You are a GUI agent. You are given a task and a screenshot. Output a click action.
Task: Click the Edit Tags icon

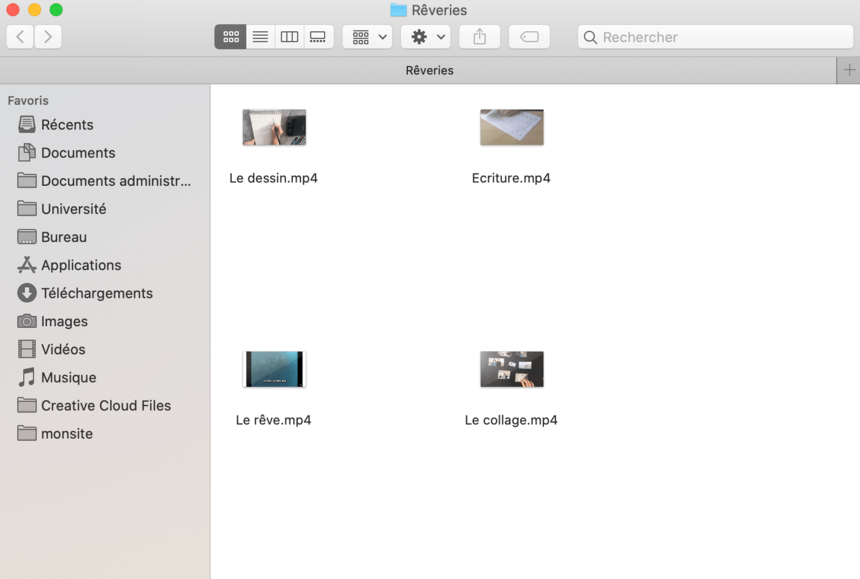529,37
